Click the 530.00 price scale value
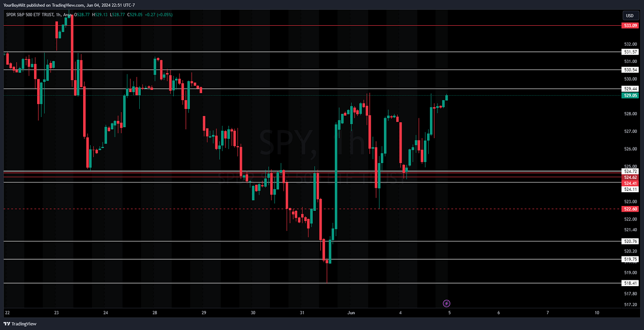The image size is (644, 330). [630, 79]
